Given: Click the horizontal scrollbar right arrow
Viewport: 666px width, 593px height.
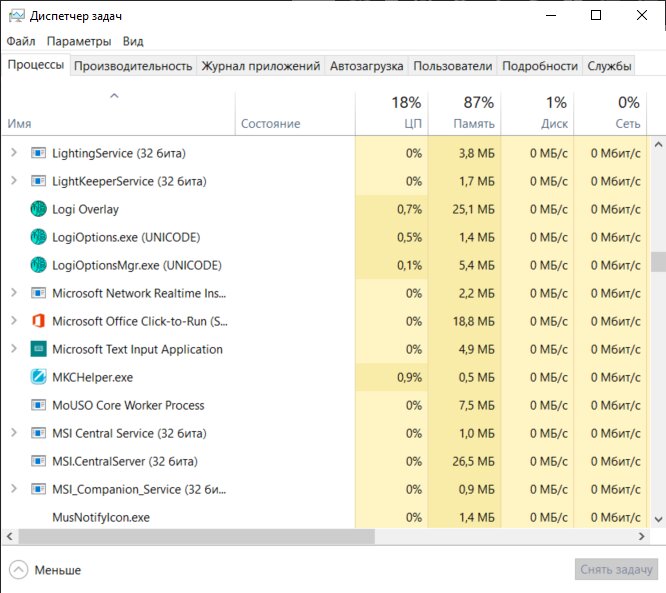Looking at the screenshot, I should point(642,537).
